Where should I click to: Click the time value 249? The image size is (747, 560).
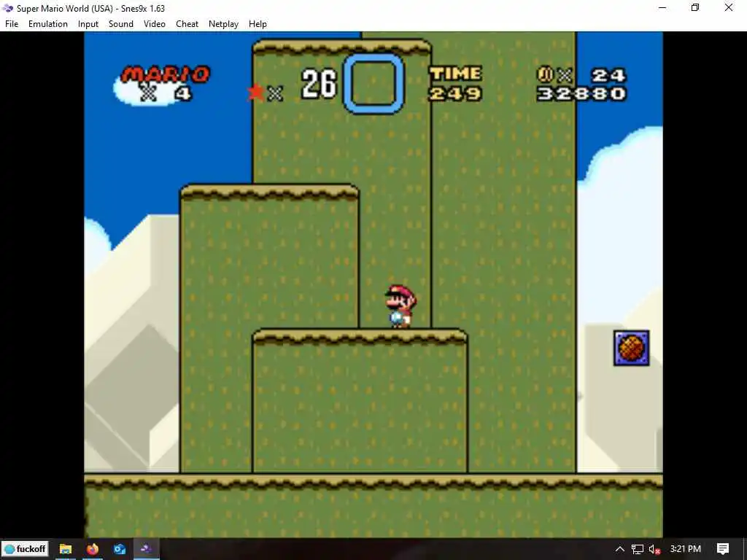[x=455, y=93]
